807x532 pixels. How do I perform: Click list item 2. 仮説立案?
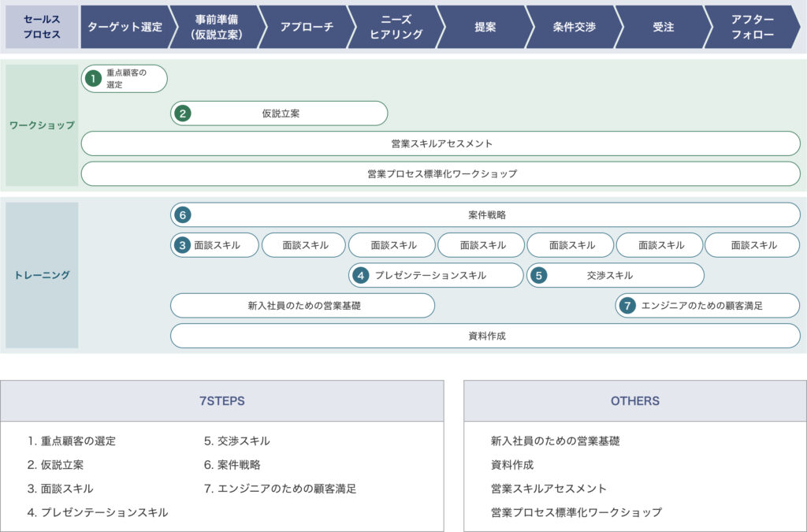[x=55, y=465]
